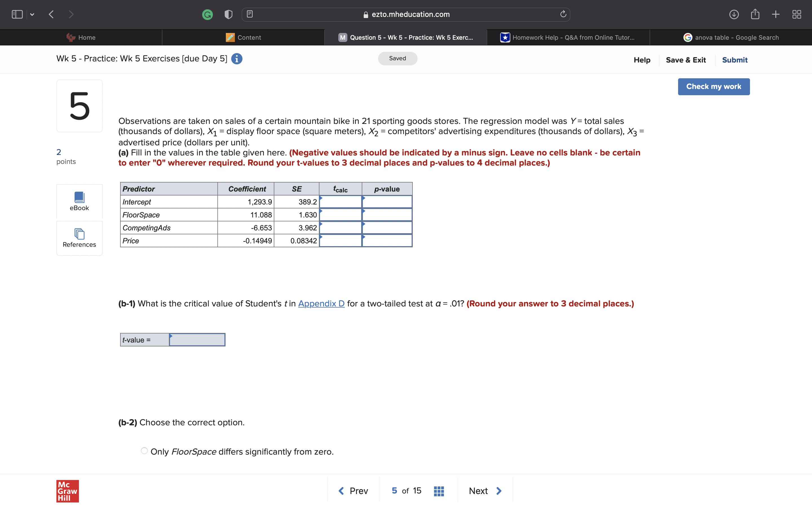Image resolution: width=812 pixels, height=507 pixels.
Task: Open the eBook resource
Action: coord(79,201)
